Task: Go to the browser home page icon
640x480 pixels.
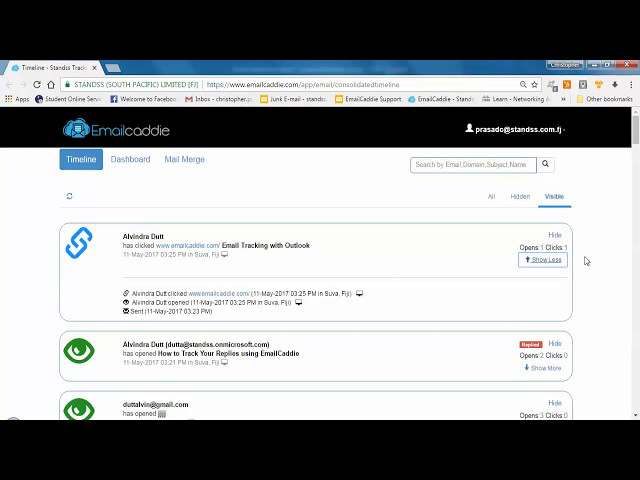Action: pyautogui.click(x=51, y=84)
